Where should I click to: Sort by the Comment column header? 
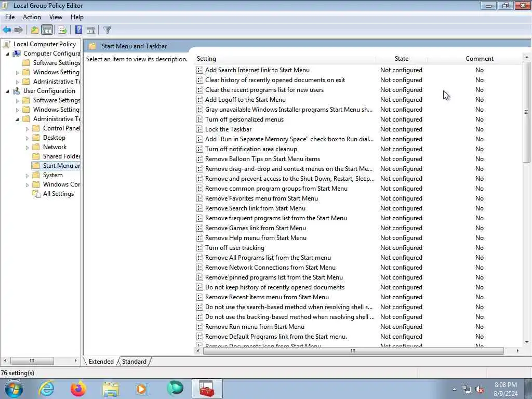[479, 59]
